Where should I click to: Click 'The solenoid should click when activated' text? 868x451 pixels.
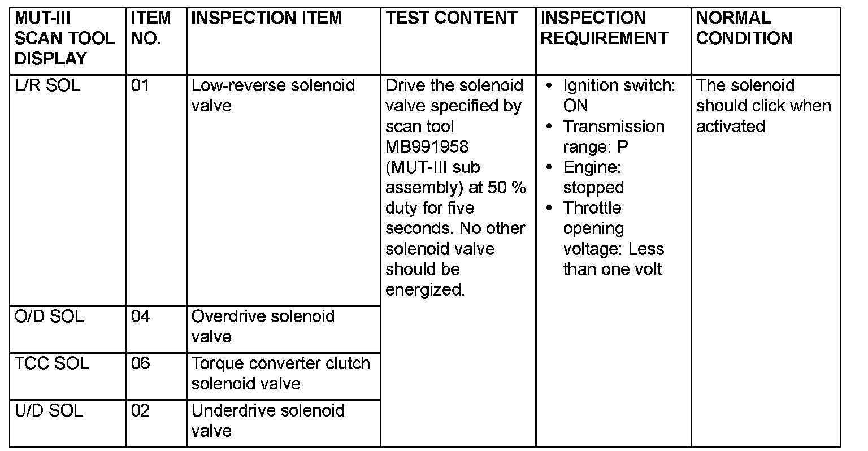[763, 106]
